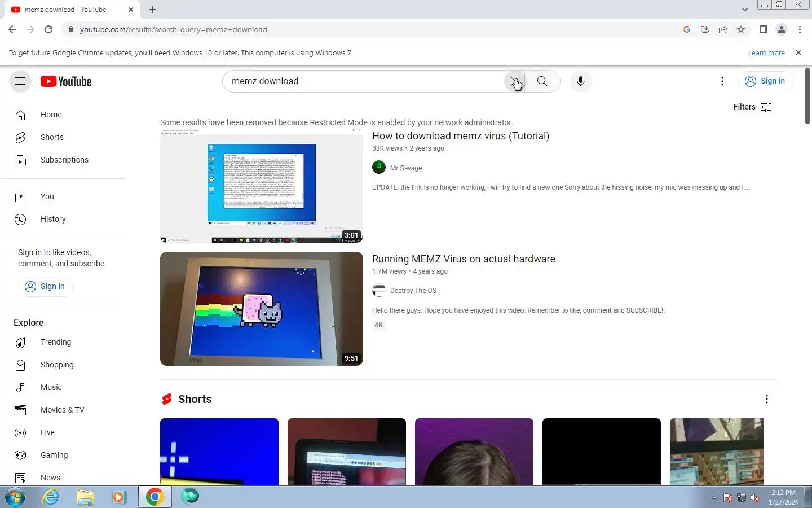Open the Shorts shelf three-dot menu
The width and height of the screenshot is (812, 508).
point(766,399)
